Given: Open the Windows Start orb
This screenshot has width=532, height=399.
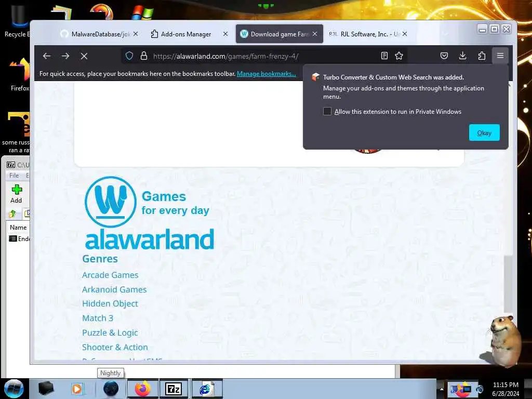Looking at the screenshot, I should coord(14,389).
